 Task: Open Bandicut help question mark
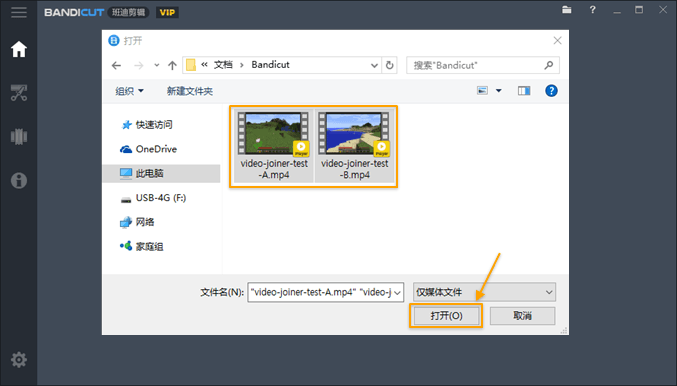click(x=592, y=10)
